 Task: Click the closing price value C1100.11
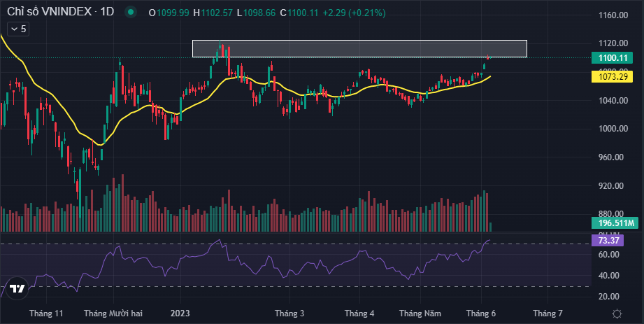(299, 12)
